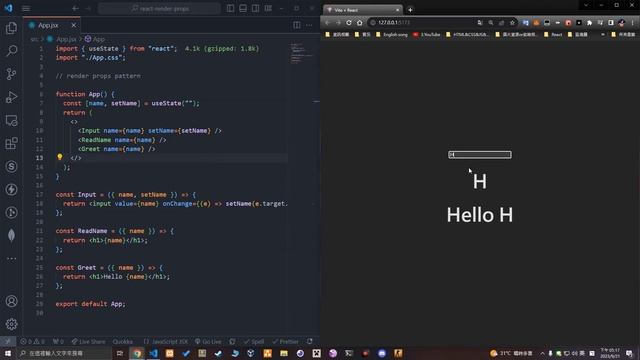Click the App symbol breadcrumb
Image resolution: width=640 pixels, height=360 pixels.
[95, 39]
